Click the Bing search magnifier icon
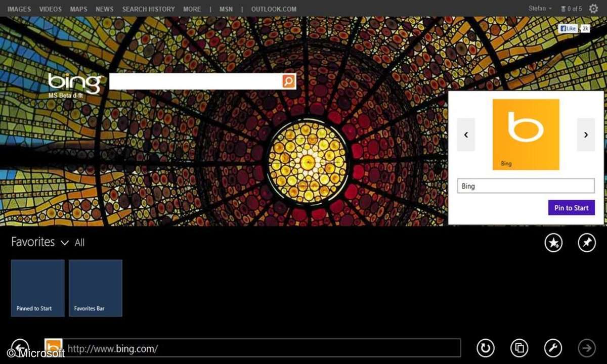This screenshot has width=607, height=364. [288, 81]
